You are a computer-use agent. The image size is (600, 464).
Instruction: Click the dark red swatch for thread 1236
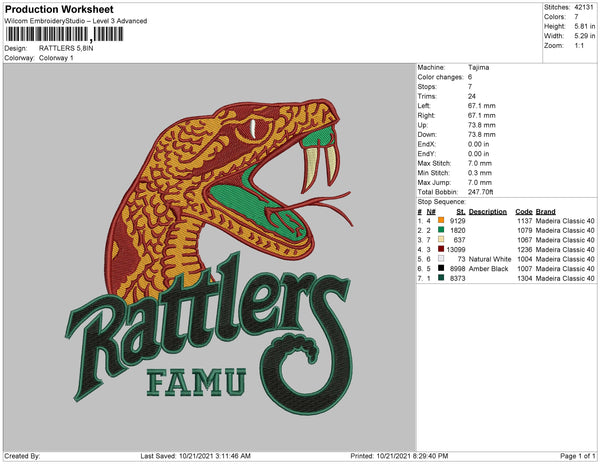pyautogui.click(x=441, y=249)
